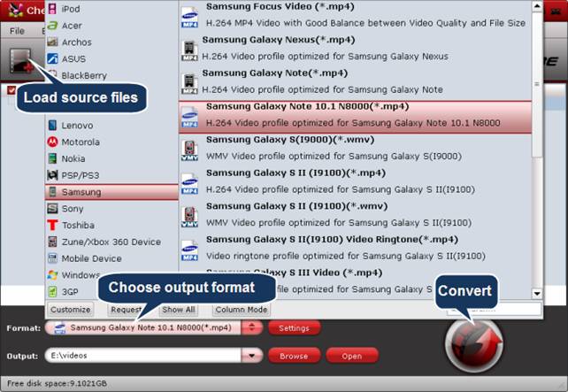Image resolution: width=568 pixels, height=392 pixels.
Task: Click the Galaxy S II (I9100) mp4 icon
Action: (190, 184)
